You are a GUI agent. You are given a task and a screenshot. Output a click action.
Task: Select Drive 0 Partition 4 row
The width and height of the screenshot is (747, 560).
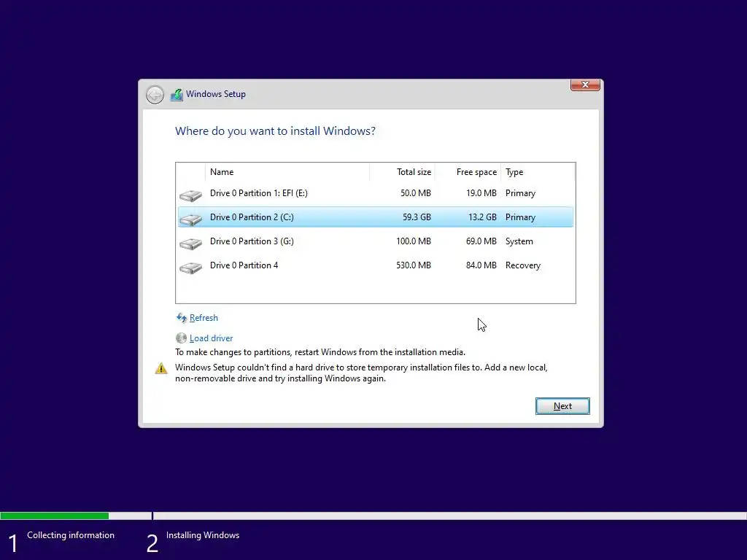(376, 265)
